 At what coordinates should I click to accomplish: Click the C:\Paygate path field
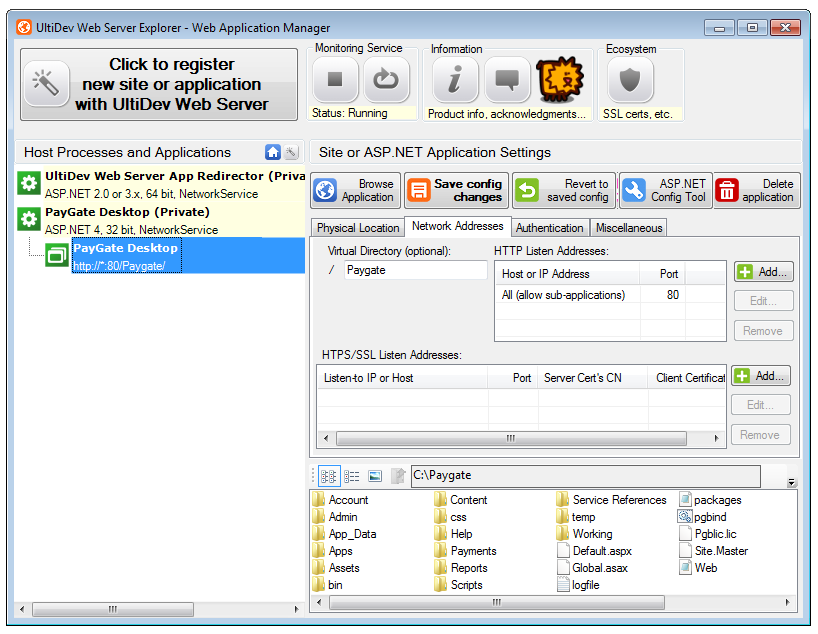[x=586, y=476]
